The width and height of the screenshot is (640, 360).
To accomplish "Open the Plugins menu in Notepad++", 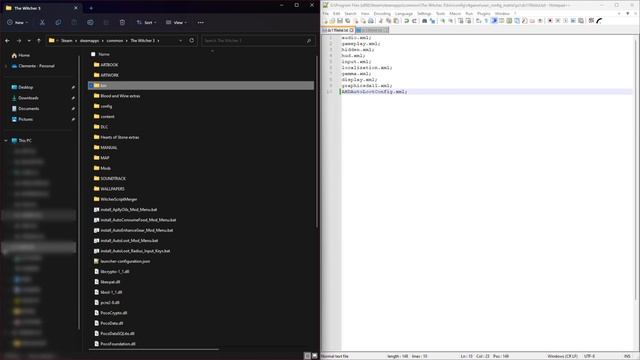I will (x=484, y=13).
